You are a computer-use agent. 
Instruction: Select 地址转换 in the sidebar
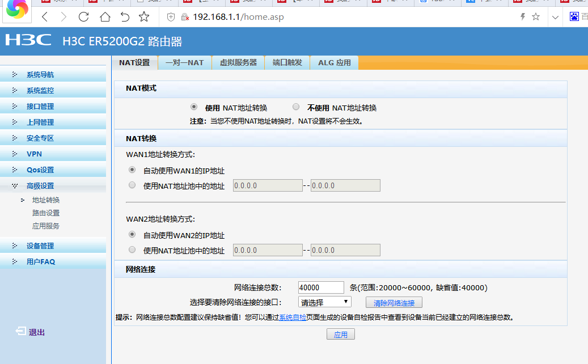[x=46, y=200]
